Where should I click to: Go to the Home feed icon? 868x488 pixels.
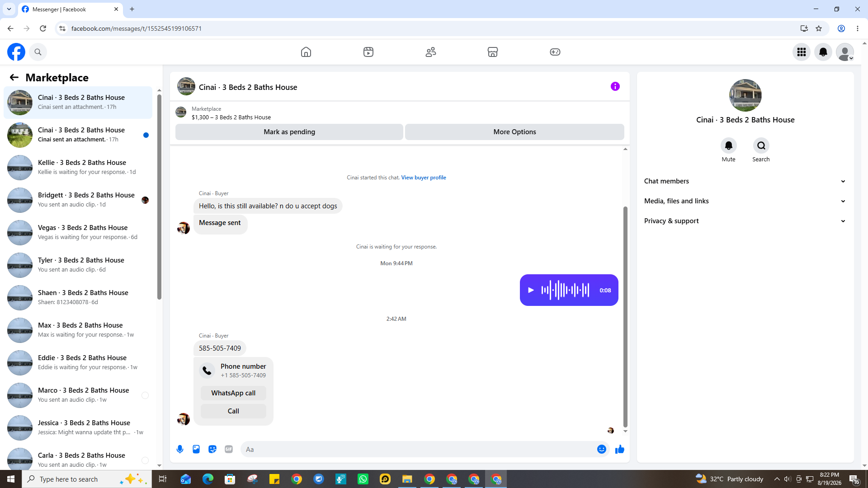(x=306, y=52)
